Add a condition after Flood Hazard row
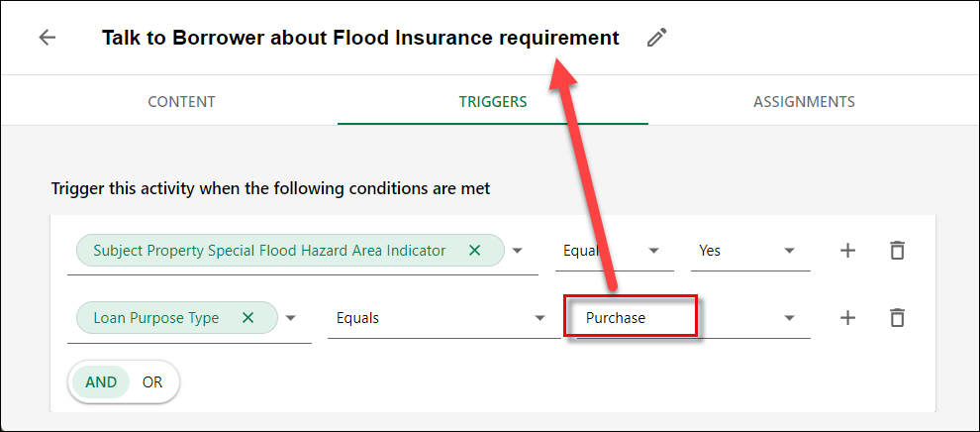 pos(847,251)
